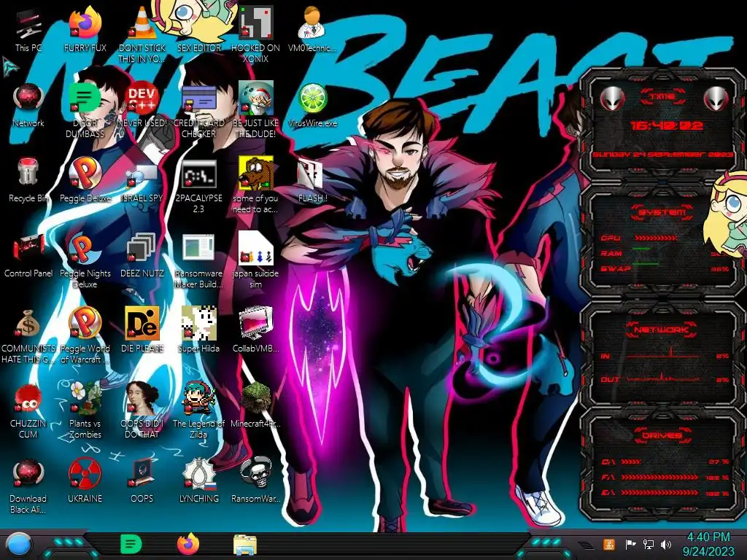The height and width of the screenshot is (560, 747).
Task: Launch The Legend of Zilda shortcut
Action: click(198, 411)
